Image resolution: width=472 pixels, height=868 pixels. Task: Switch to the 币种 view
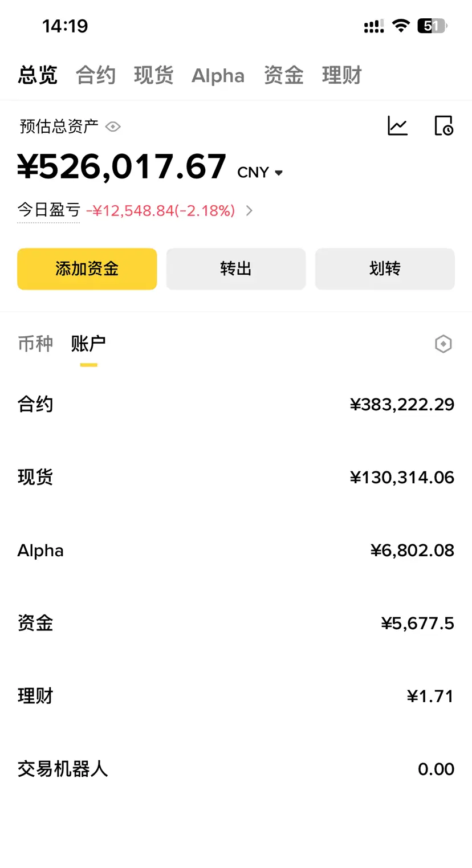(35, 343)
